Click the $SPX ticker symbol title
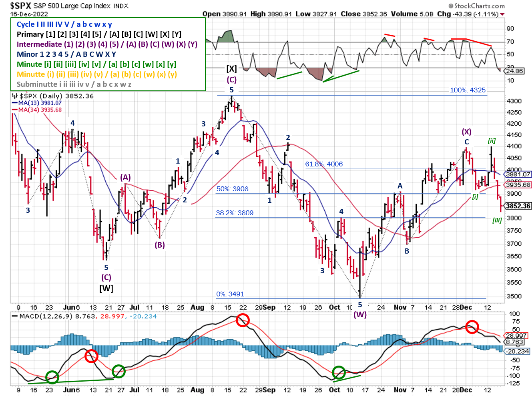 pyautogui.click(x=20, y=6)
